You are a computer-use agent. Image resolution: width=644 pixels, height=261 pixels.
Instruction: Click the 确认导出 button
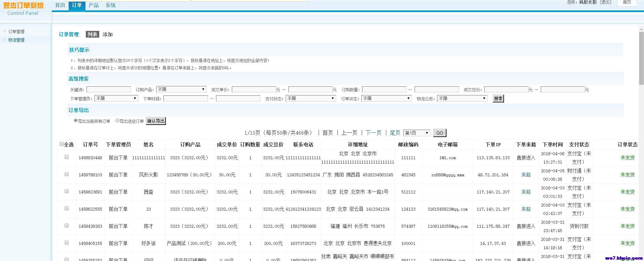tap(156, 121)
